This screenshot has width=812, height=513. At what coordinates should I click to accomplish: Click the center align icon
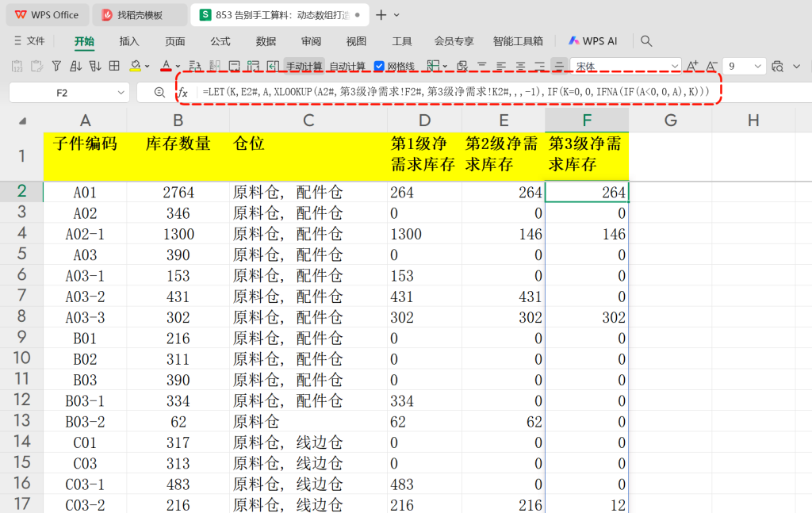(x=520, y=66)
